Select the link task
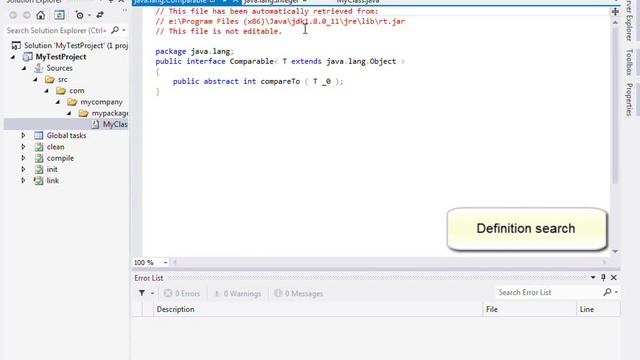 click(52, 180)
